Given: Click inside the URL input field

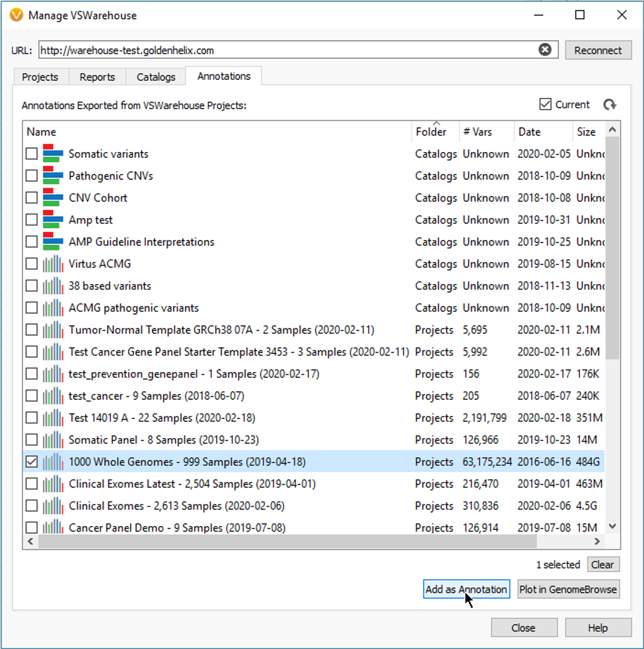Looking at the screenshot, I should (x=284, y=50).
